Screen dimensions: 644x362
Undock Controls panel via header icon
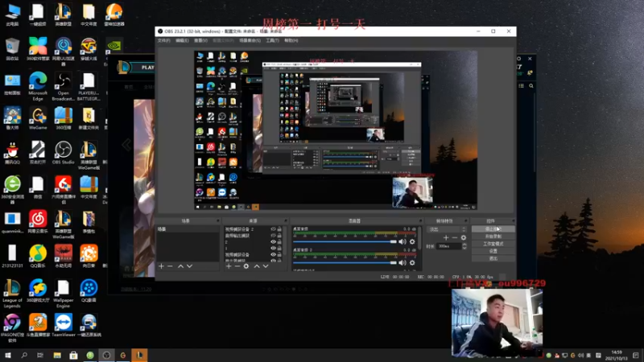(513, 220)
